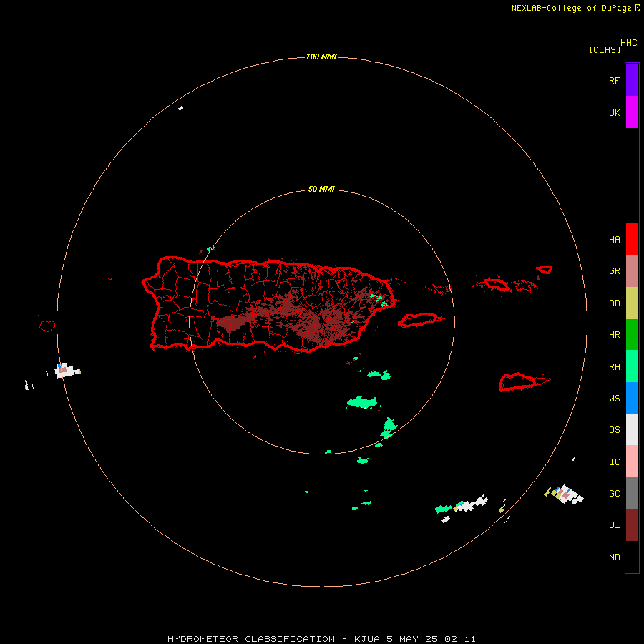The height and width of the screenshot is (644, 644).
Task: Click the white dry snow echo on the southeast edge
Action: coord(569,495)
